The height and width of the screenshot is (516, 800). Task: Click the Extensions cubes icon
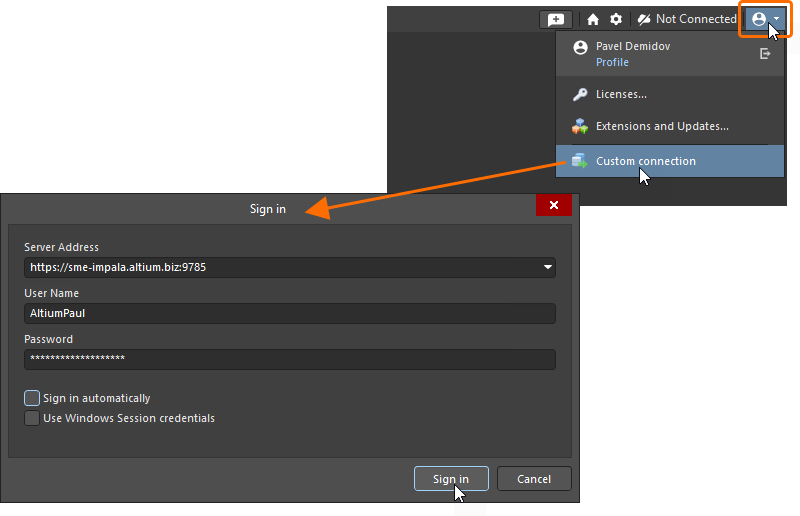580,126
